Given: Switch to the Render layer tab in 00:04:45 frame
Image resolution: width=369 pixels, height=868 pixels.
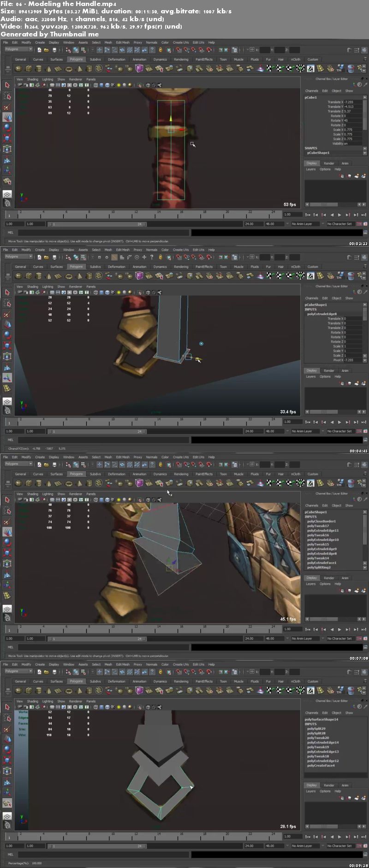Looking at the screenshot, I should click(329, 370).
